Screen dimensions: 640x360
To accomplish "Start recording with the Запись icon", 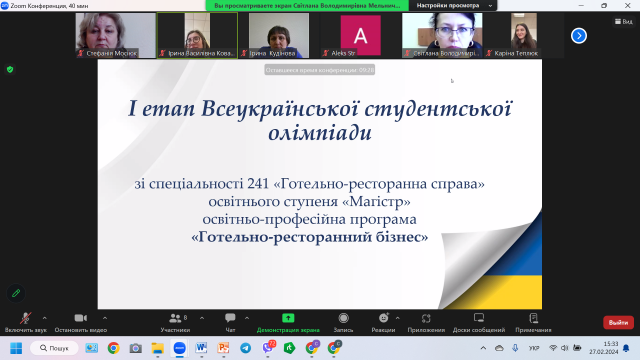I will pos(344,318).
